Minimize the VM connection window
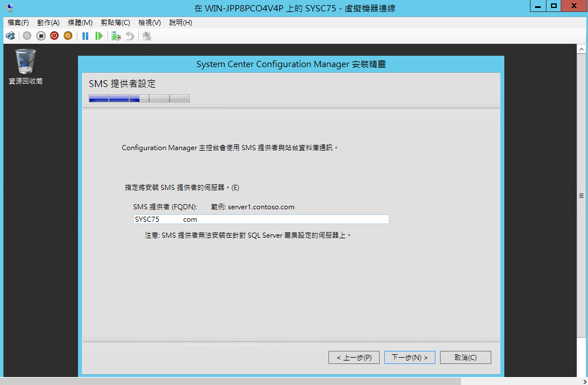 pyautogui.click(x=538, y=6)
